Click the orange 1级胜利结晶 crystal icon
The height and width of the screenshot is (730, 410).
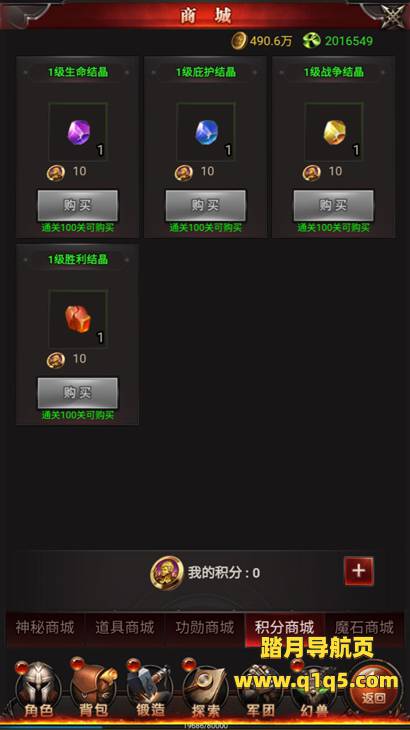tap(78, 319)
